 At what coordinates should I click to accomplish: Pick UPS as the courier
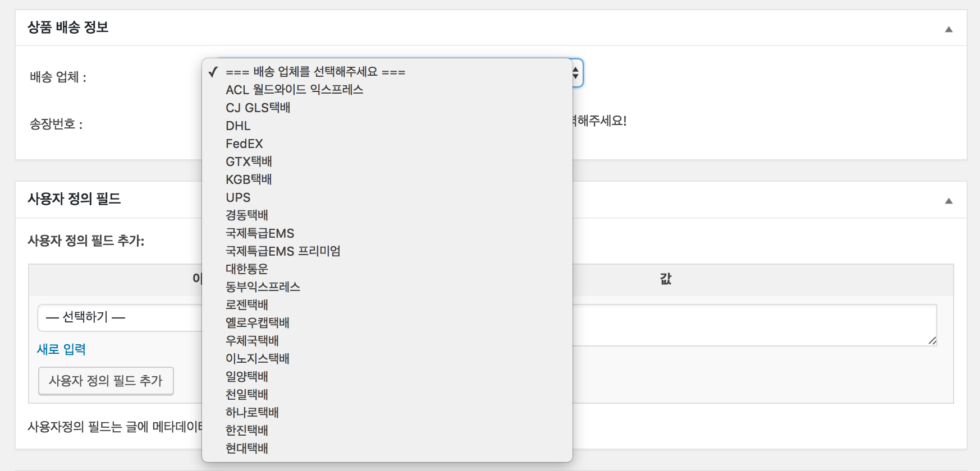click(x=387, y=197)
